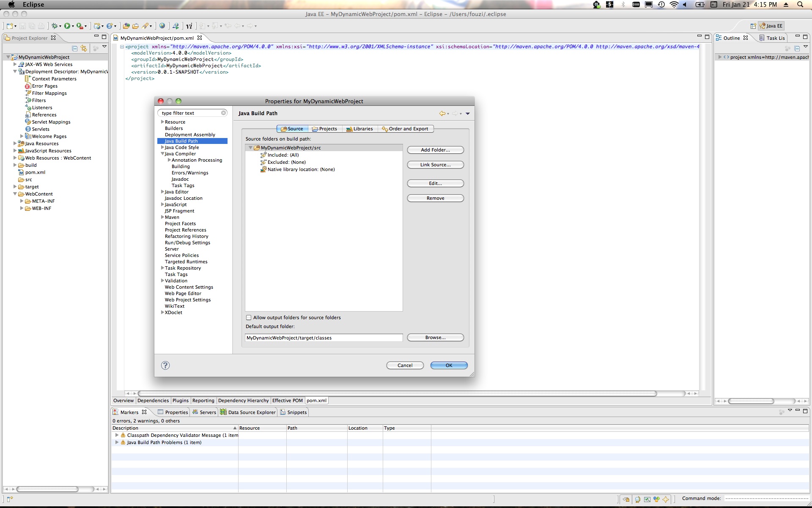
Task: Click the Show View as fast view icon in status bar
Action: (10, 499)
